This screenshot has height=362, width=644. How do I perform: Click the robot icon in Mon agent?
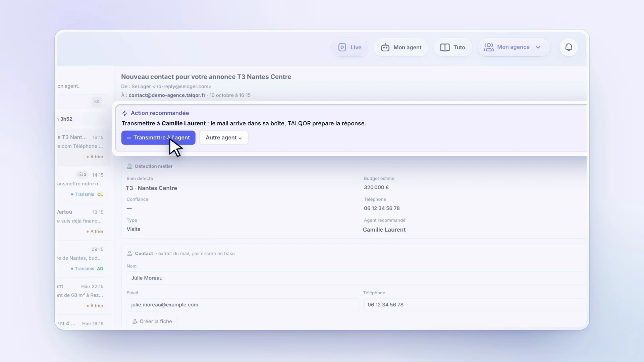pos(385,47)
